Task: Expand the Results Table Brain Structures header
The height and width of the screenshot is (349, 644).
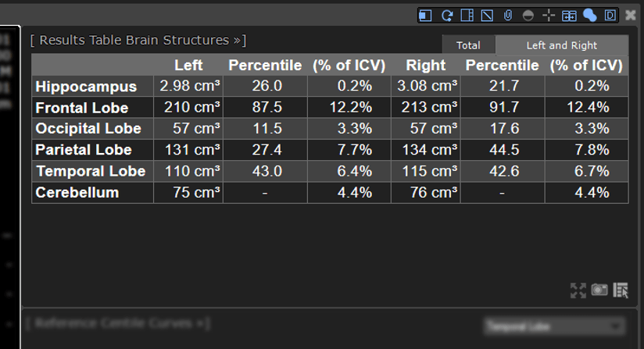Action: [138, 40]
